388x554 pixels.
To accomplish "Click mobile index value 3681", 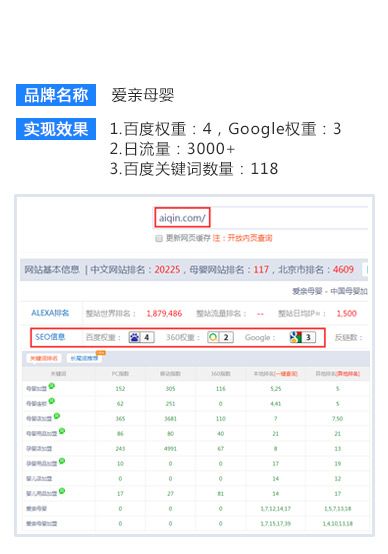I will coord(170,419).
